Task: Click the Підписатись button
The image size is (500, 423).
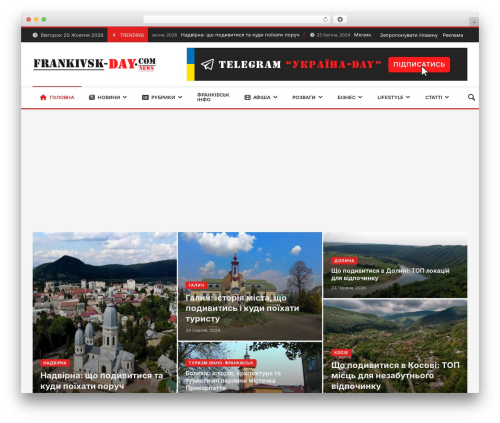Action: point(419,64)
